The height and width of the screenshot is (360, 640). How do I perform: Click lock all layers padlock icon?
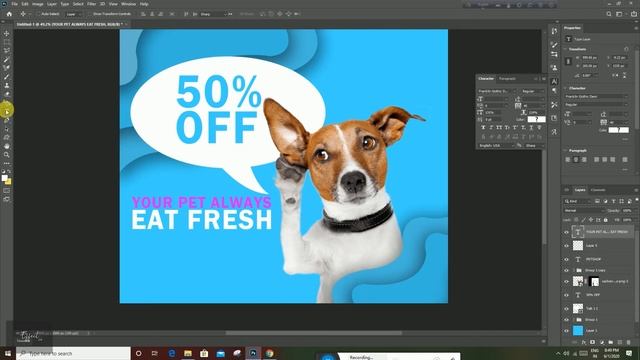(606, 220)
